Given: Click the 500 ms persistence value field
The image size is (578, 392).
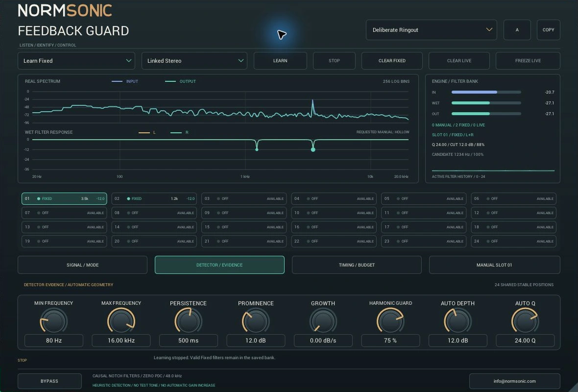Looking at the screenshot, I should coord(189,341).
